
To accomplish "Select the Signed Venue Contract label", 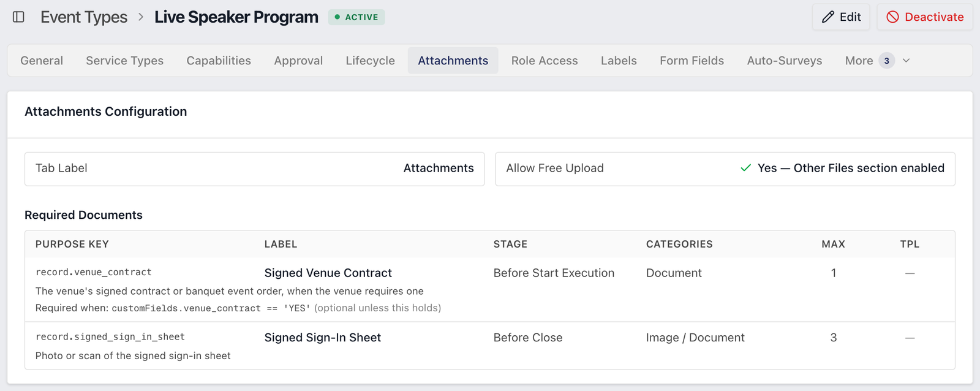I will point(328,273).
